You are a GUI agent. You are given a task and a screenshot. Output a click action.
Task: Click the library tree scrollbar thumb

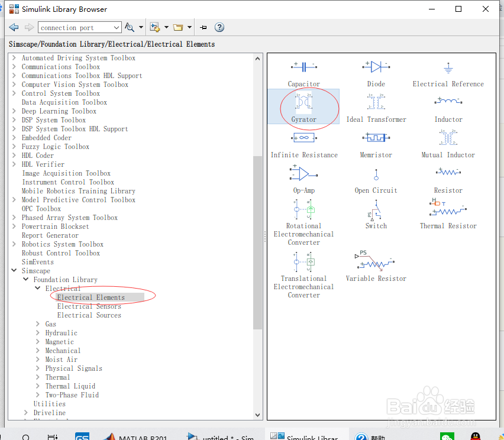[x=257, y=242]
